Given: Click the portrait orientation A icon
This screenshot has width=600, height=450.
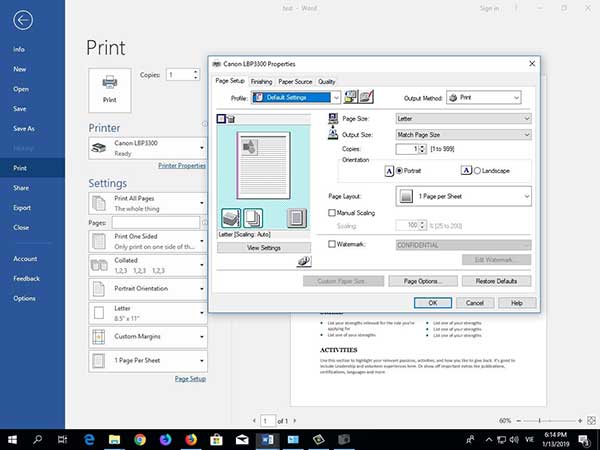Looking at the screenshot, I should (x=389, y=171).
